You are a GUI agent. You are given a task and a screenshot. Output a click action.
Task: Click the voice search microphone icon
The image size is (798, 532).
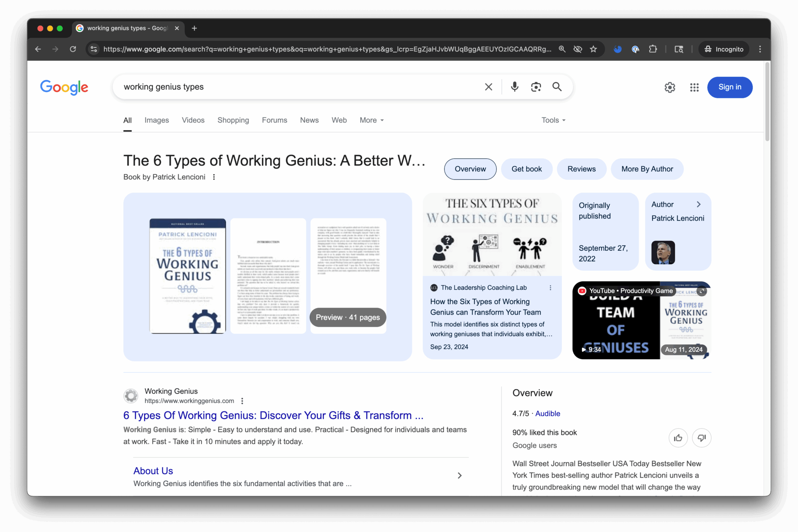(514, 87)
